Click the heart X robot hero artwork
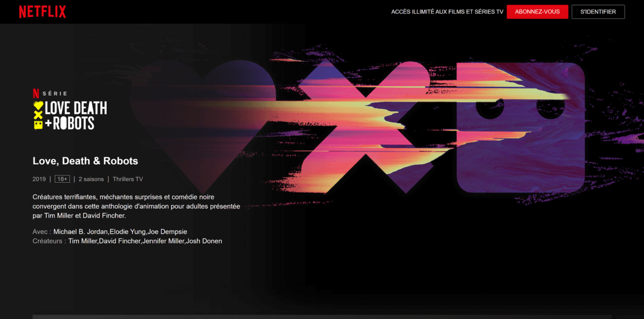This screenshot has width=644, height=319. 357,127
